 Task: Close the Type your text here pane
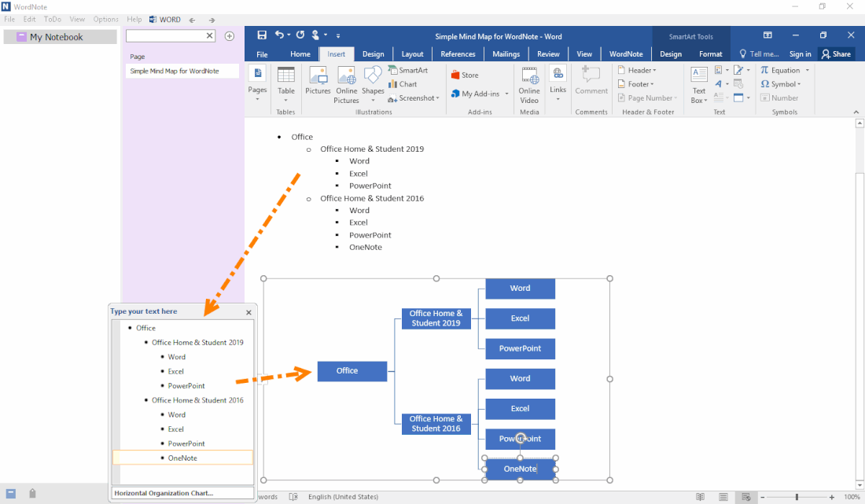(248, 313)
